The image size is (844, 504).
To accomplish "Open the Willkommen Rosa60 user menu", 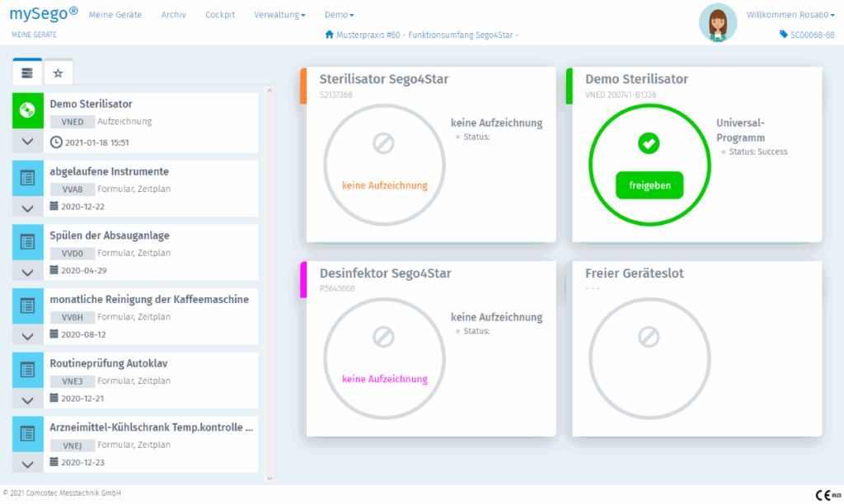I will point(790,15).
